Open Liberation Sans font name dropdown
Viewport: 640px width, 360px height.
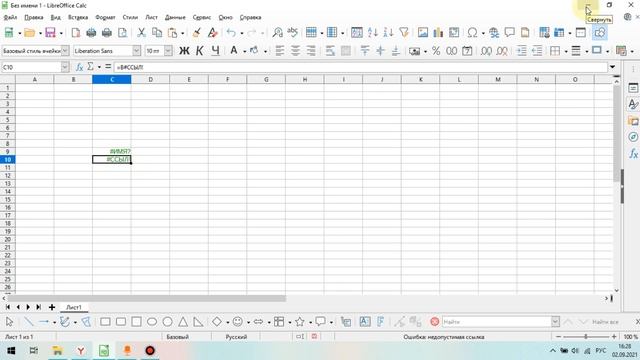[x=136, y=51]
